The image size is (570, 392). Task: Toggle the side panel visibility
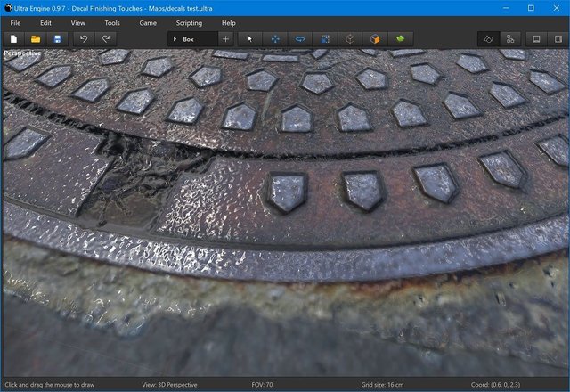(558, 39)
